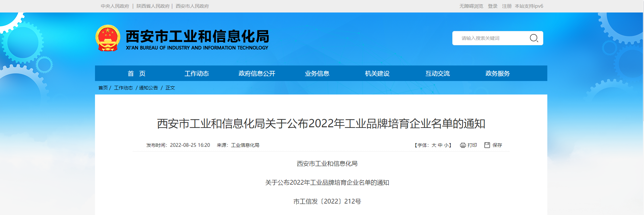The height and width of the screenshot is (215, 644).
Task: Click the search keyword input field
Action: click(491, 38)
